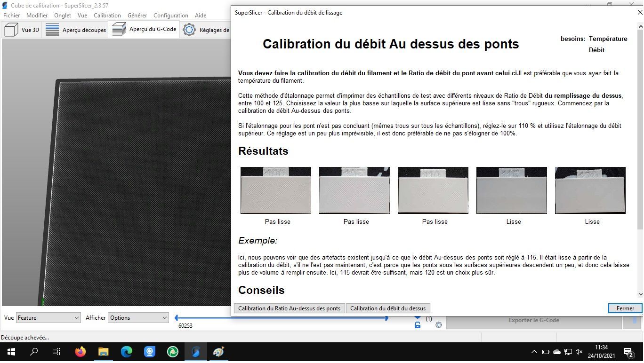Viewport: 644px width, 363px height.
Task: Click the battery icon in the system tray
Action: (x=546, y=352)
